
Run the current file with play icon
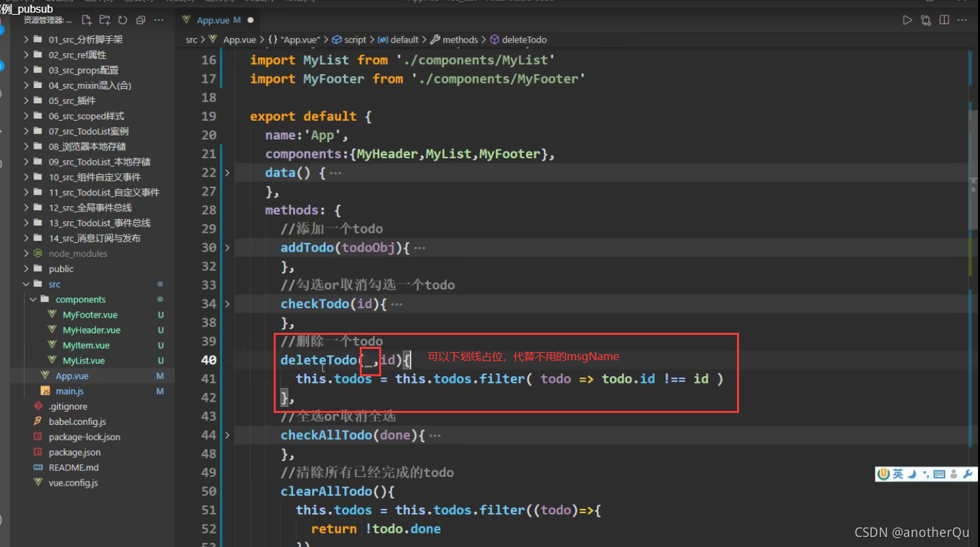[x=907, y=20]
